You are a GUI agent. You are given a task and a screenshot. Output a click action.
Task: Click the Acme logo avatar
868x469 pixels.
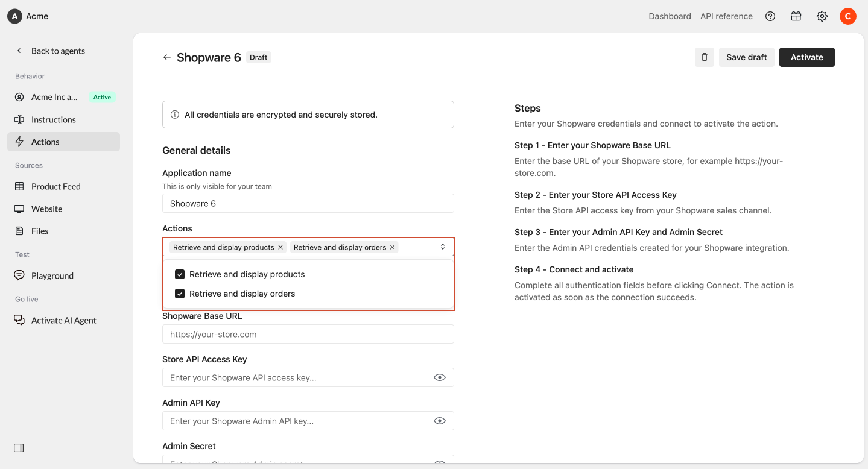14,16
